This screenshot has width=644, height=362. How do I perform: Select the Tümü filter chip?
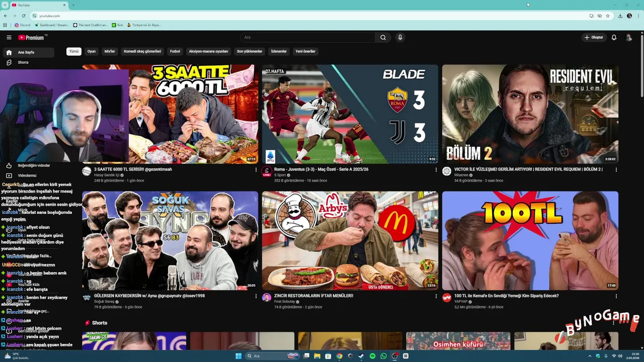74,51
